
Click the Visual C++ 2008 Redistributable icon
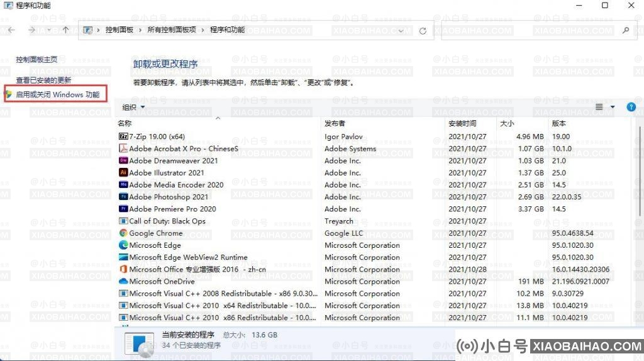click(123, 293)
